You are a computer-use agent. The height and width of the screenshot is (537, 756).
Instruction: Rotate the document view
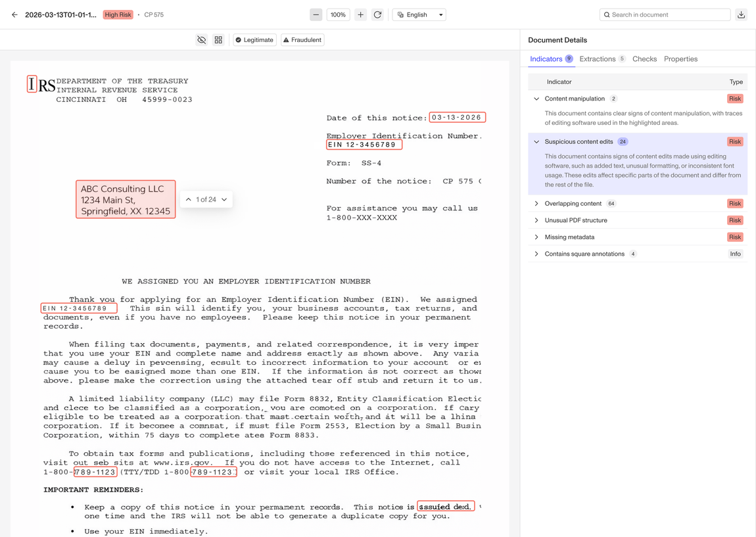(377, 14)
